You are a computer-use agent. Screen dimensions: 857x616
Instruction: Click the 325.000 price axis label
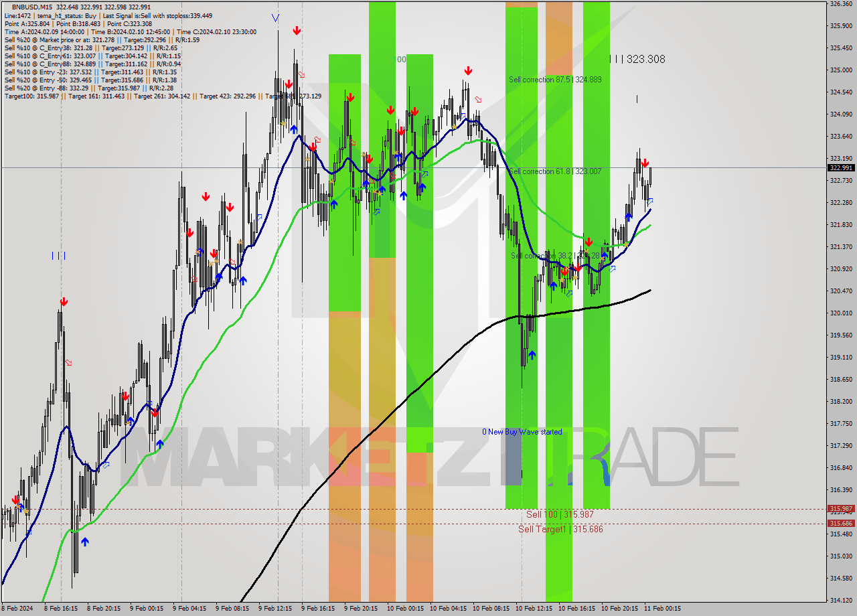[x=841, y=70]
